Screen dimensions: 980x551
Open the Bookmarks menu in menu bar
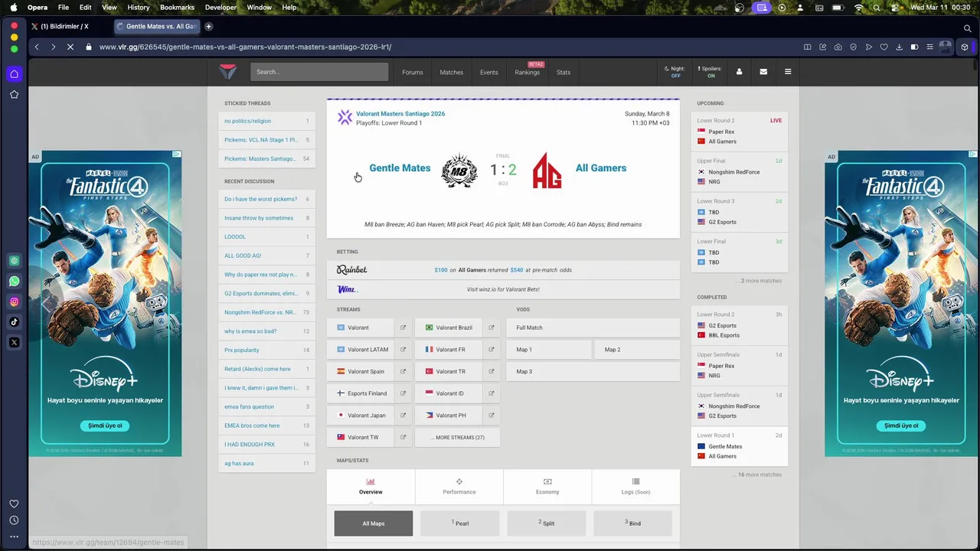coord(177,8)
